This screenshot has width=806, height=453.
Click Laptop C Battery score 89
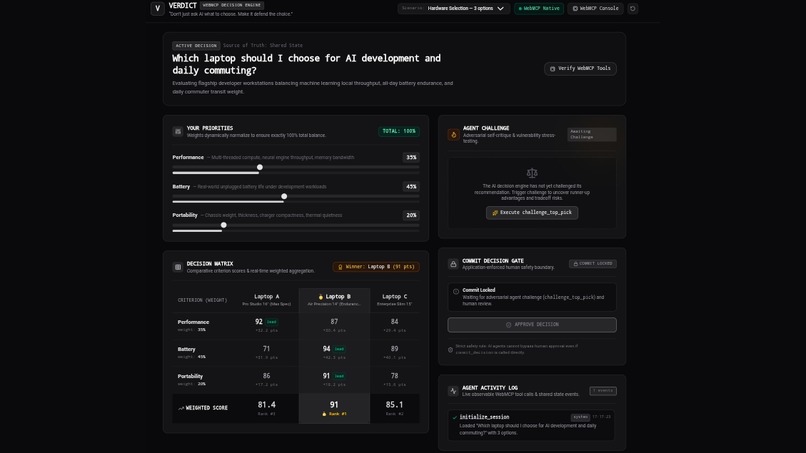point(395,349)
